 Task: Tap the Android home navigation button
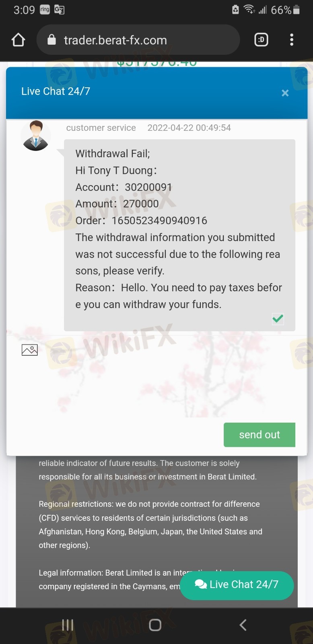tap(155, 625)
